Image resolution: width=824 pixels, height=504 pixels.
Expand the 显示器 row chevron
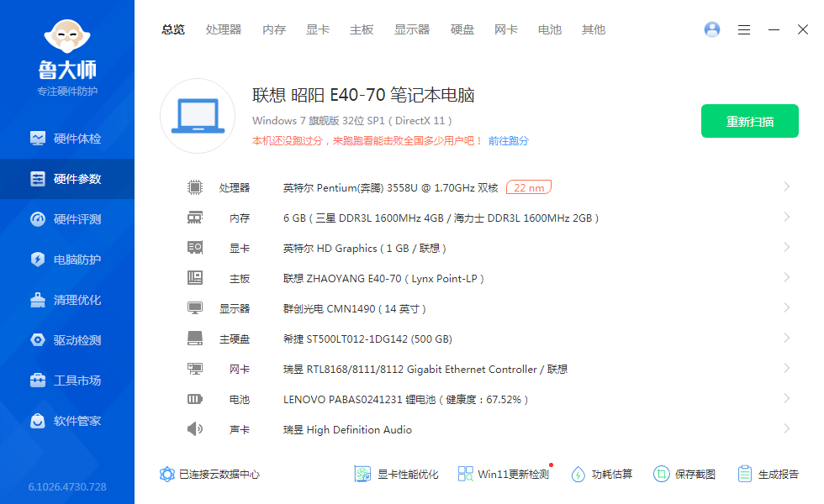point(787,307)
